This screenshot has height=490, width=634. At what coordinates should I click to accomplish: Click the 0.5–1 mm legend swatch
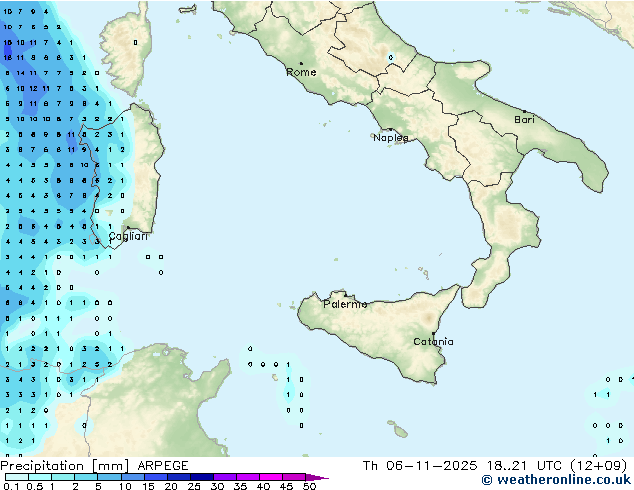pyautogui.click(x=40, y=477)
